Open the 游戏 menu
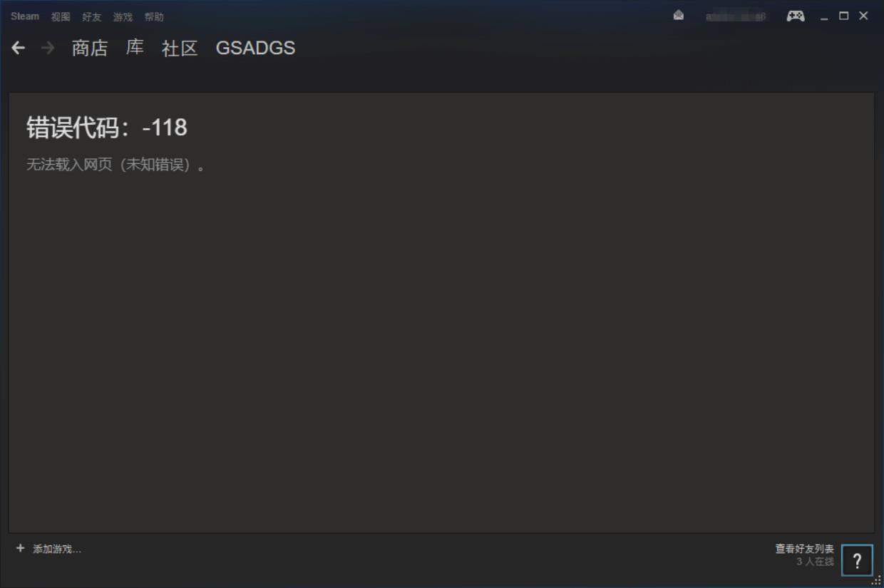 click(123, 17)
